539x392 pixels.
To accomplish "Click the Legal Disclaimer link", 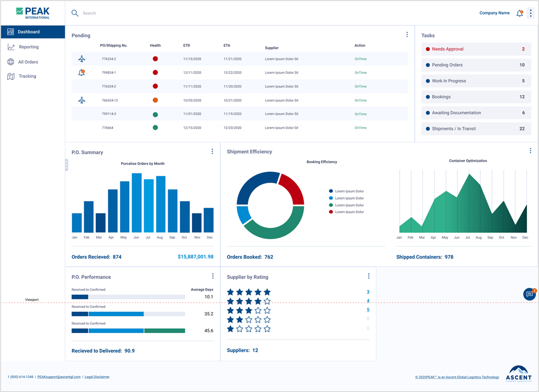I will (97, 377).
